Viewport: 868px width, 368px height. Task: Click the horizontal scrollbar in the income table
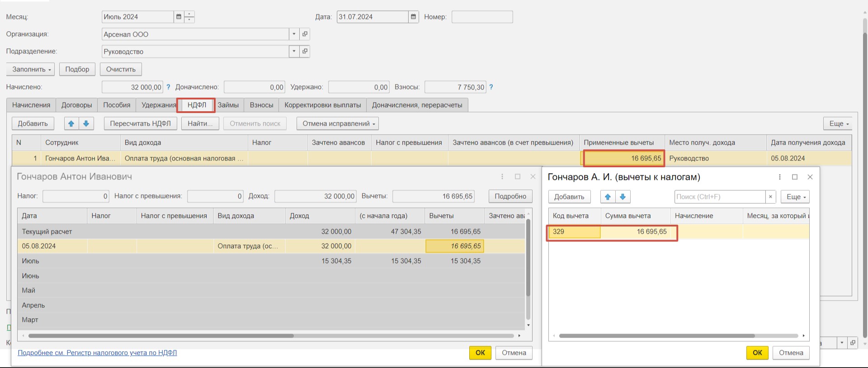pyautogui.click(x=161, y=336)
